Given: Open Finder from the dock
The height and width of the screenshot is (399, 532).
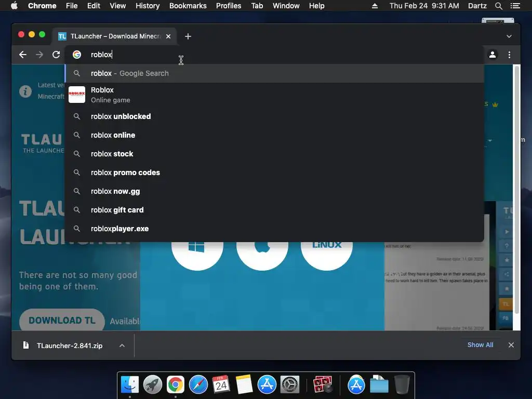Looking at the screenshot, I should (130, 385).
